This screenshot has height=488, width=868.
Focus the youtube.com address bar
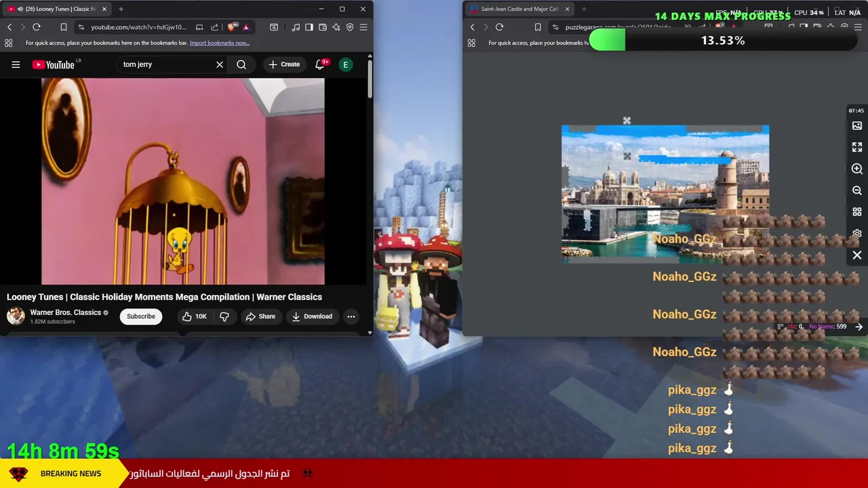pos(138,27)
